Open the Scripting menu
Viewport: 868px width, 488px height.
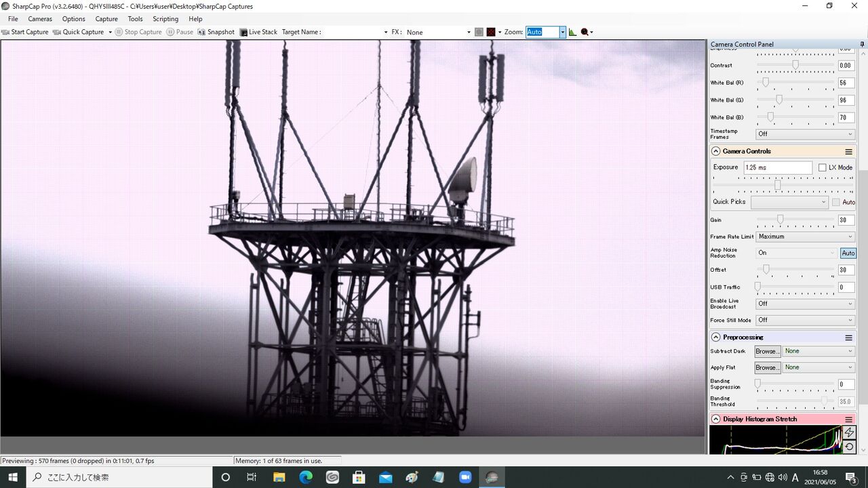tap(165, 19)
